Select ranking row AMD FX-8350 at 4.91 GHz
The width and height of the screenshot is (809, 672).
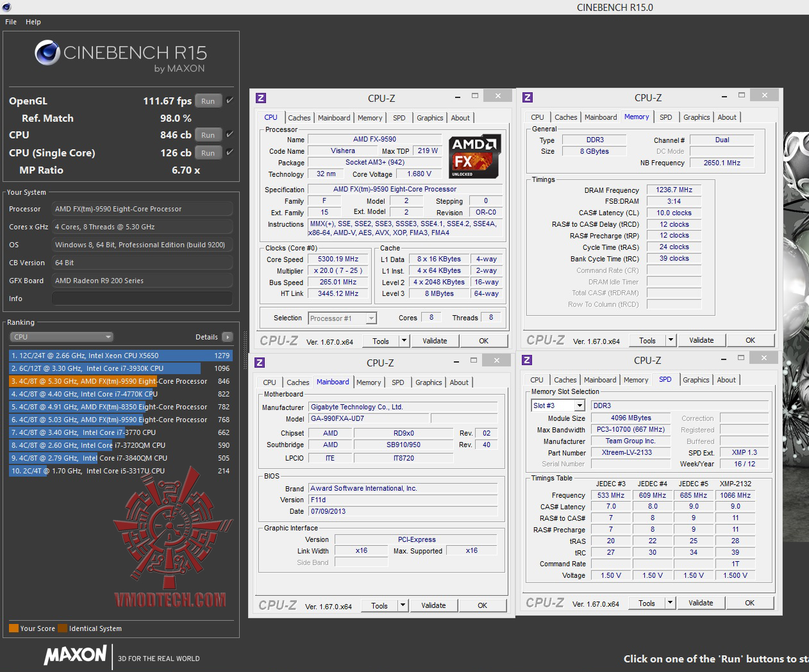(121, 407)
